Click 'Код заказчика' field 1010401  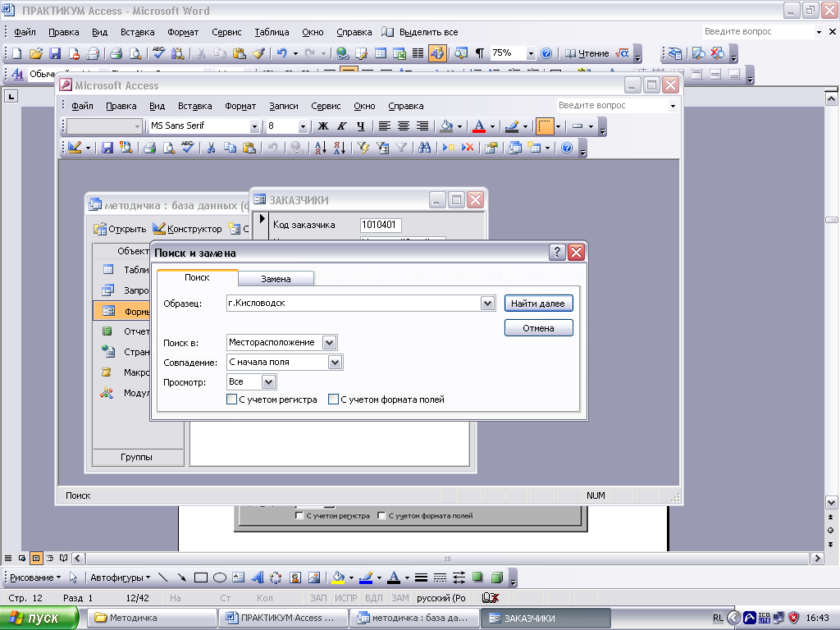381,225
